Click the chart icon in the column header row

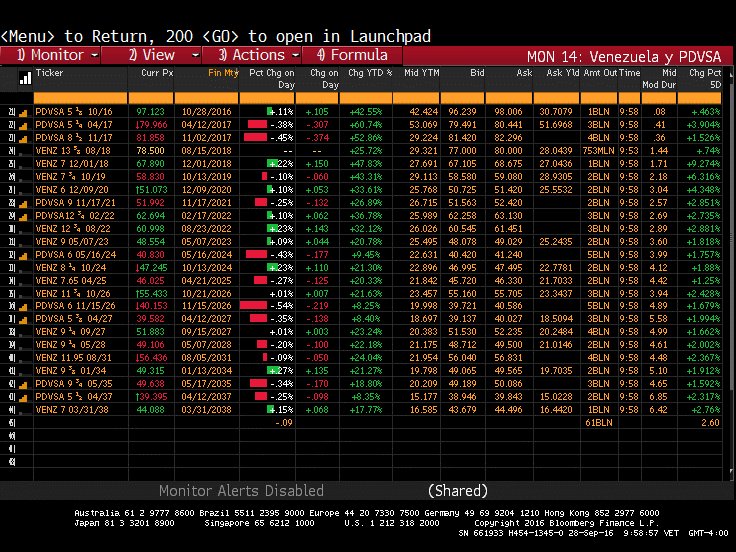point(24,77)
